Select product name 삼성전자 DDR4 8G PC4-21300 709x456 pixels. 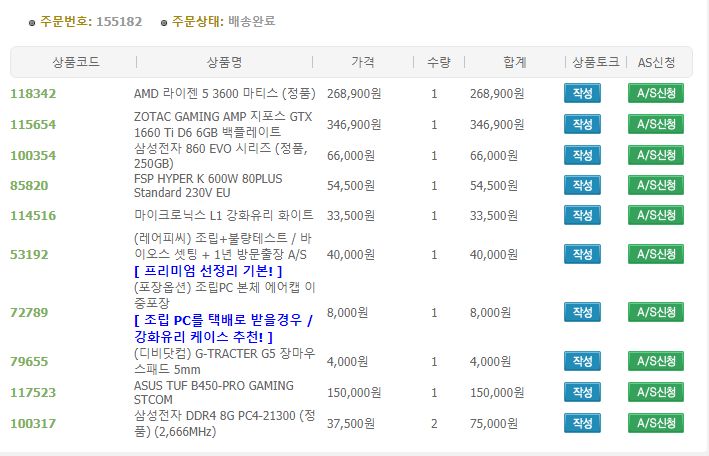pyautogui.click(x=224, y=423)
